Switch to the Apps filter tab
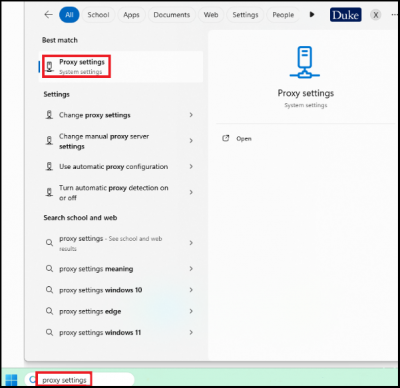Screen dimensions: 400x388 pos(131,15)
